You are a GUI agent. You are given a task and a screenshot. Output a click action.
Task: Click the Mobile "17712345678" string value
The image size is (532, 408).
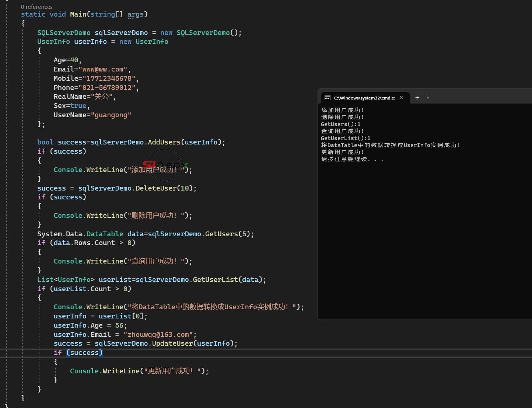[109, 79]
